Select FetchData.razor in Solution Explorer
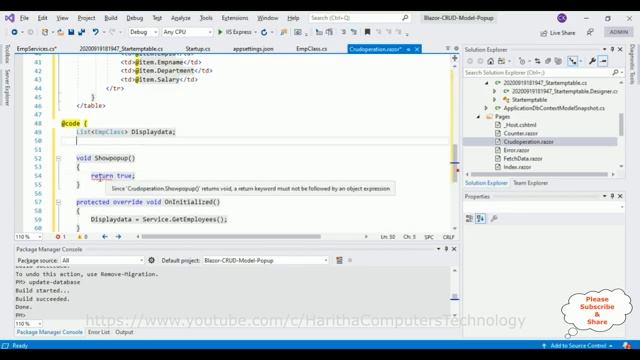The image size is (640, 360). coord(523,158)
